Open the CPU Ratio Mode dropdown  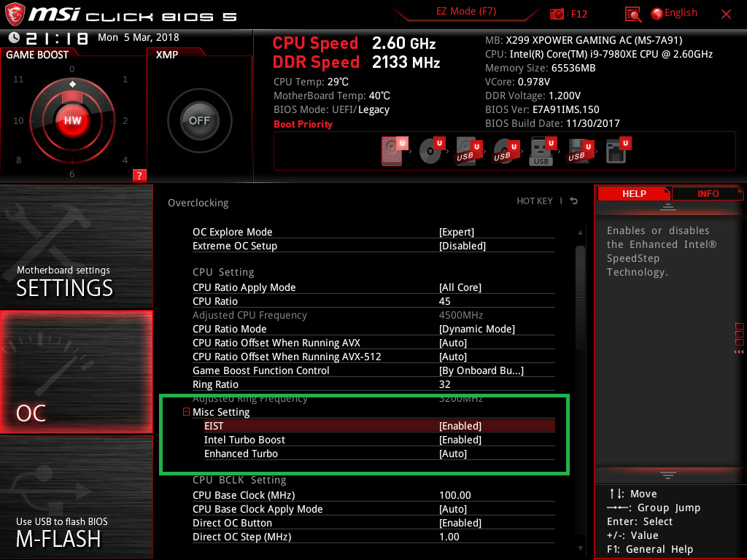tap(477, 329)
